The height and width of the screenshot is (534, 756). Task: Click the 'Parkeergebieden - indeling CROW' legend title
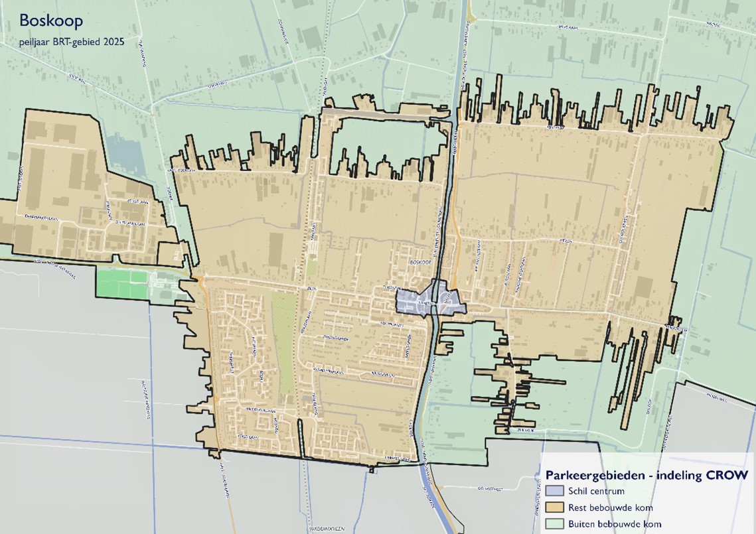646,475
